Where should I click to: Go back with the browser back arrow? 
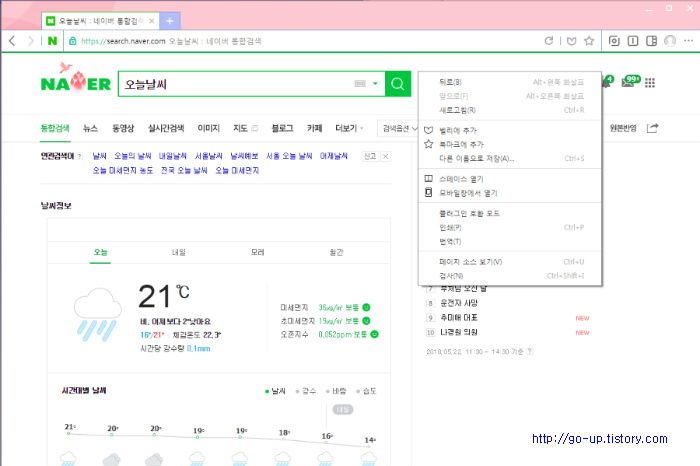click(x=12, y=41)
